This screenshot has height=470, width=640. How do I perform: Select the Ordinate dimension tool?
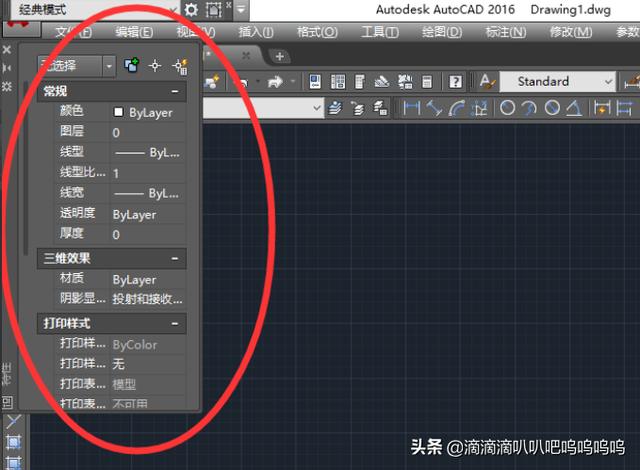coord(479,108)
